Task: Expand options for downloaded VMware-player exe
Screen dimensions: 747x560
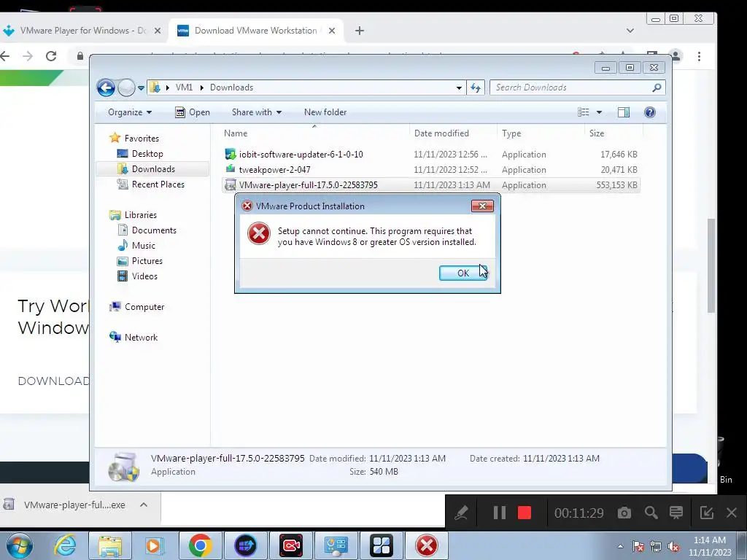Action: pyautogui.click(x=144, y=505)
